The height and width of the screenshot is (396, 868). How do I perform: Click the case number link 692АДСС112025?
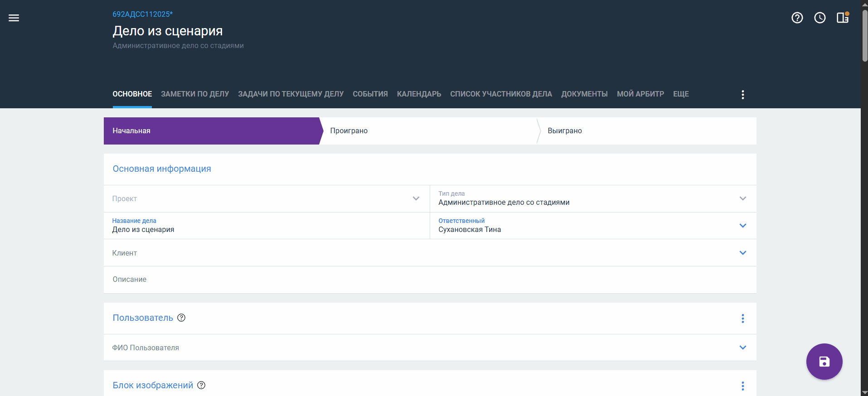[142, 14]
